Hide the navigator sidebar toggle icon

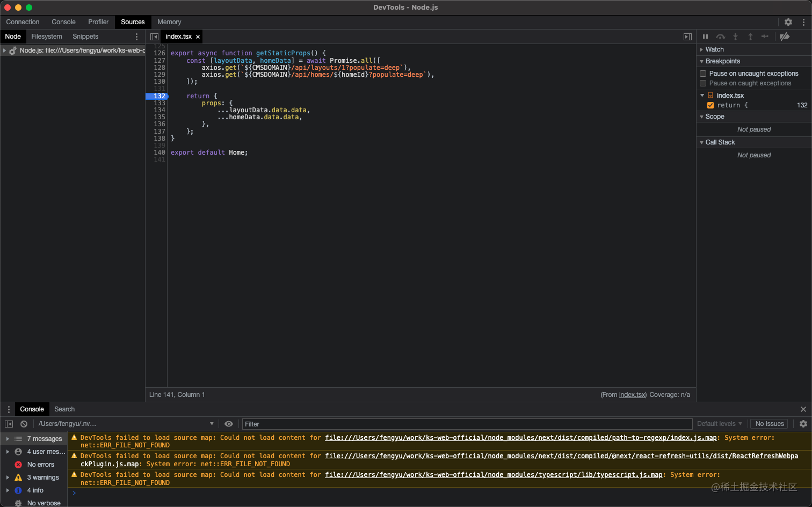tap(154, 37)
